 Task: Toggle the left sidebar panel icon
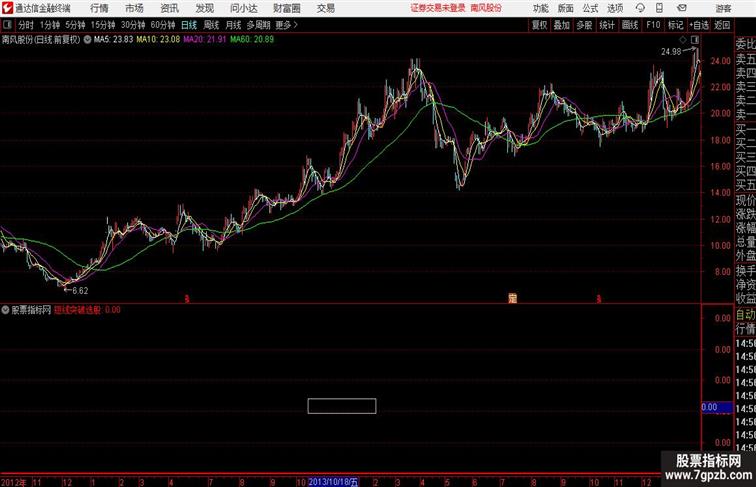pos(7,25)
